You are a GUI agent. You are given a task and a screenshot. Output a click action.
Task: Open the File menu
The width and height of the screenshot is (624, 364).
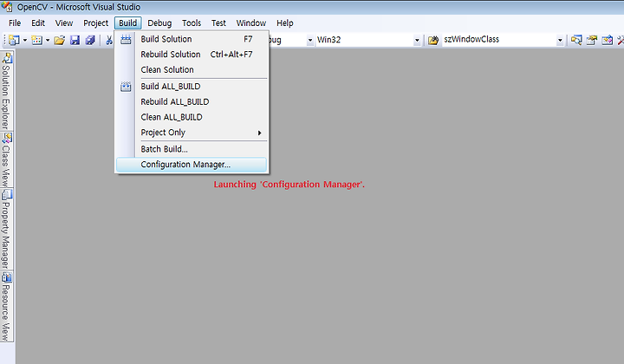(15, 23)
